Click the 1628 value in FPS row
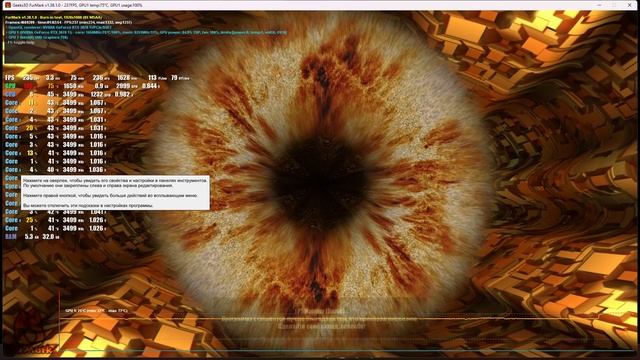 [123, 78]
